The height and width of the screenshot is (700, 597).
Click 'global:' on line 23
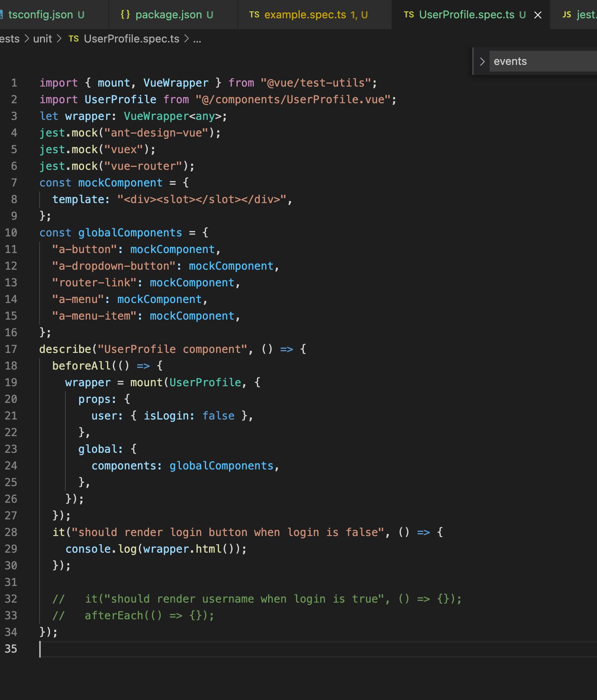click(x=101, y=449)
